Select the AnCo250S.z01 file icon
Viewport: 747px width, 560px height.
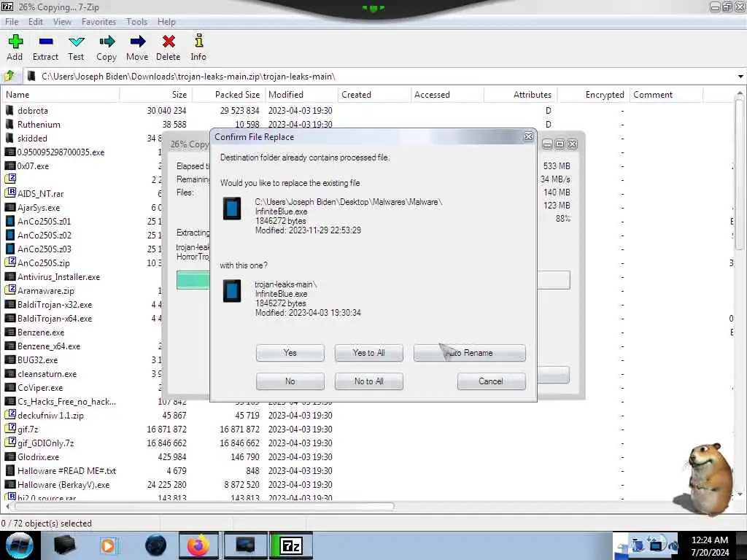pos(10,221)
